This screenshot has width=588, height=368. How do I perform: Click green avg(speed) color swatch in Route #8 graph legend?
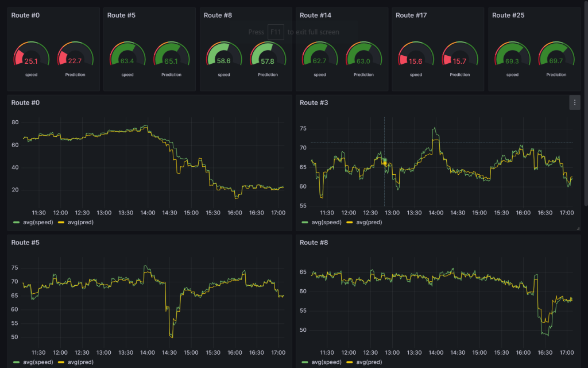(305, 362)
